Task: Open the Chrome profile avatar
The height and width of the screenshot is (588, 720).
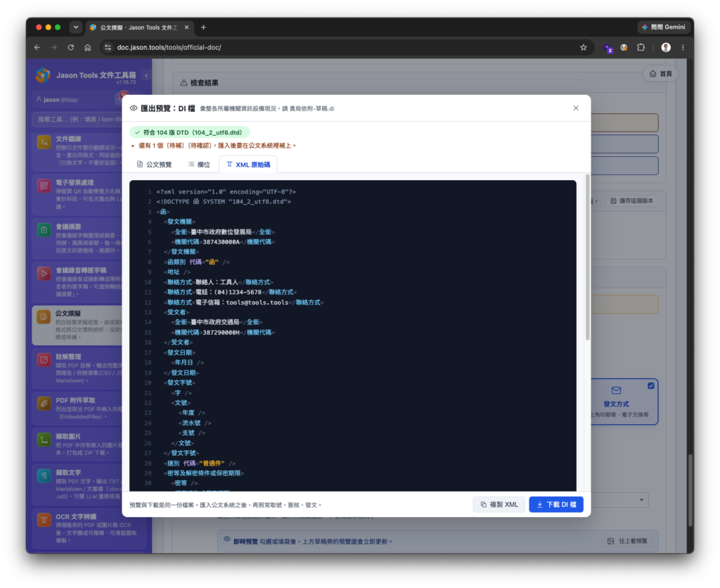Action: (x=666, y=47)
